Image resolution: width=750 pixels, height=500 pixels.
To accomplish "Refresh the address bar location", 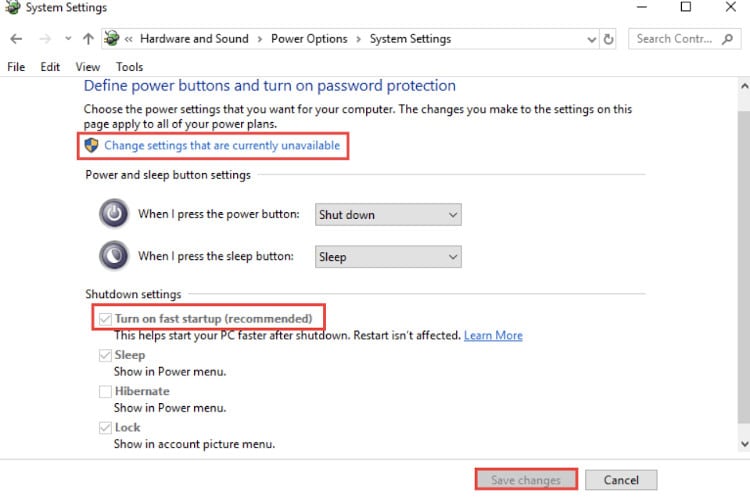I will (x=608, y=39).
